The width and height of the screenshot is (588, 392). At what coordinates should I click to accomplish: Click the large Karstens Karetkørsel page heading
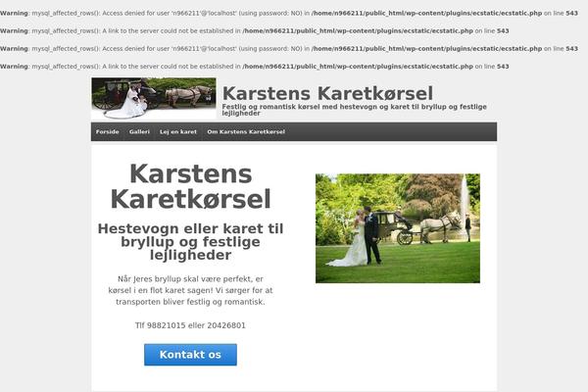click(x=190, y=186)
